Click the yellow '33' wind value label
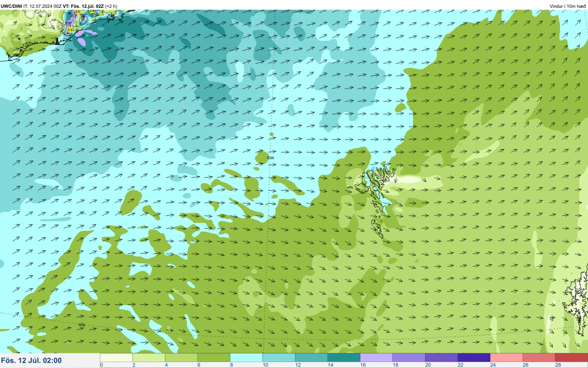 point(70,30)
